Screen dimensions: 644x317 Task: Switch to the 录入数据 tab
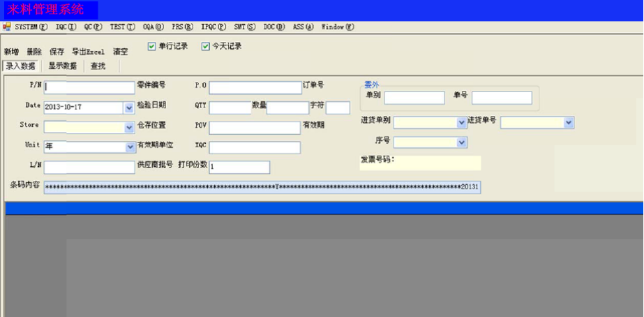20,66
